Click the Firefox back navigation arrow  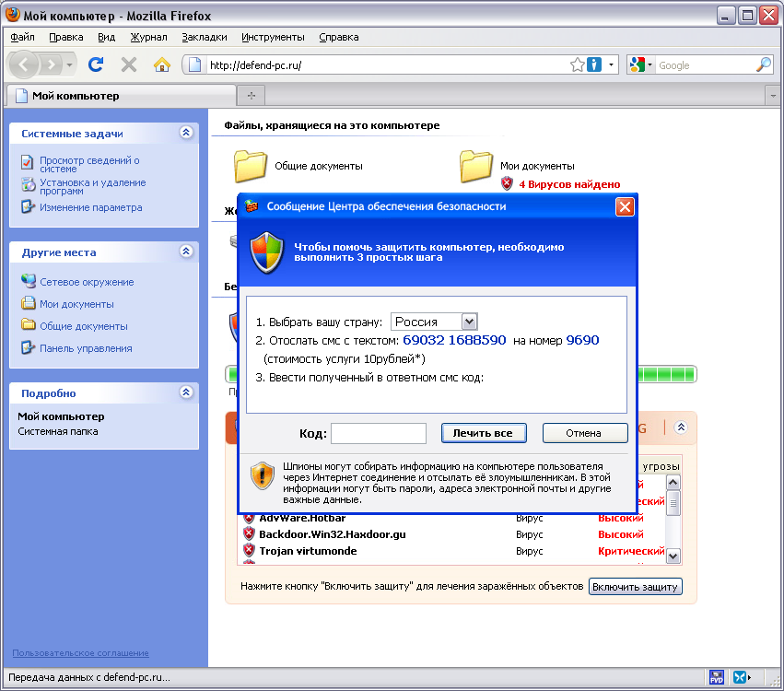pos(24,64)
